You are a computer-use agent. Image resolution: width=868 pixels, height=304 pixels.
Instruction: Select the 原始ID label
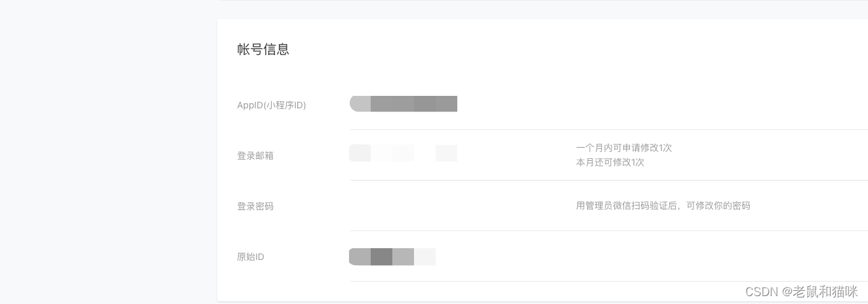251,257
